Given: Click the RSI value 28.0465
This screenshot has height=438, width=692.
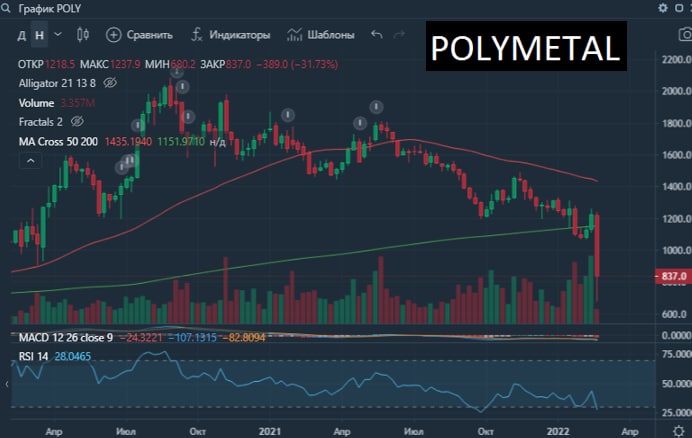Looking at the screenshot, I should click(73, 356).
